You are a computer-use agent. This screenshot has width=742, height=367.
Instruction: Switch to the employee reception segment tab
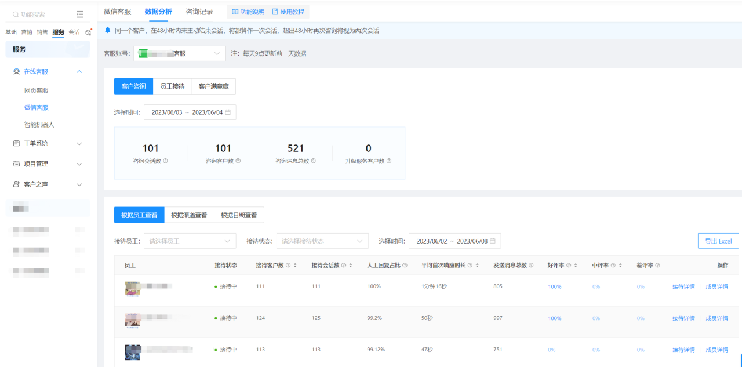tap(172, 87)
